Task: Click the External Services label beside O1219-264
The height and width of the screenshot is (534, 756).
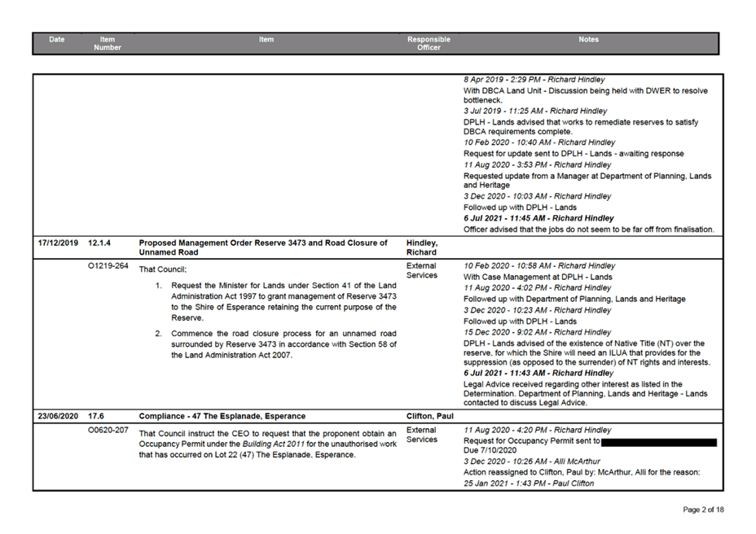Action: pyautogui.click(x=420, y=270)
